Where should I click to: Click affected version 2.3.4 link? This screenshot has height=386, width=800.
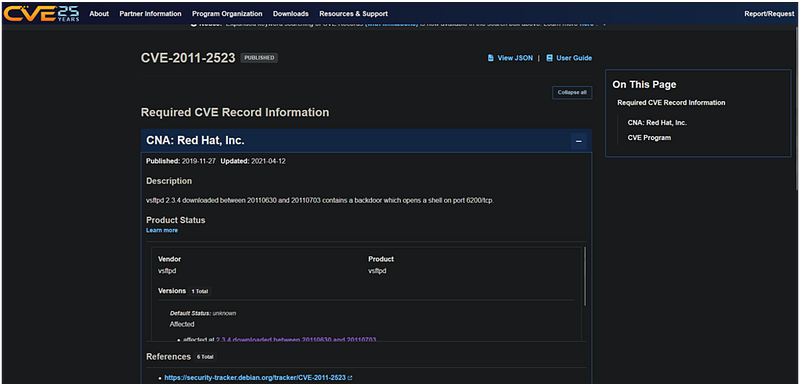(296, 340)
